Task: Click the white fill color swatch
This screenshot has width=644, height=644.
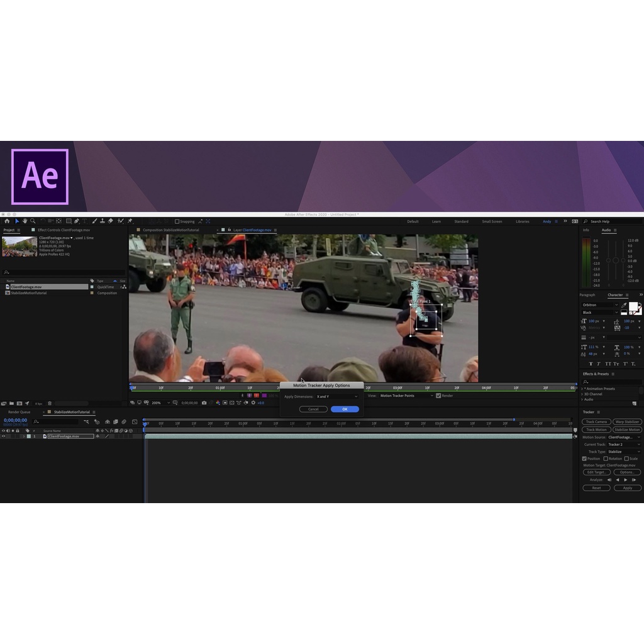Action: 633,306
